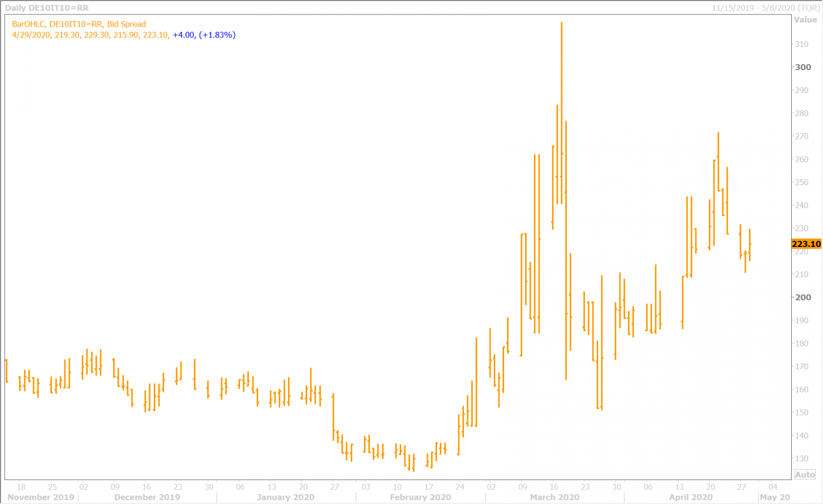823x504 pixels.
Task: Click the March 2020 month label
Action: (x=554, y=497)
